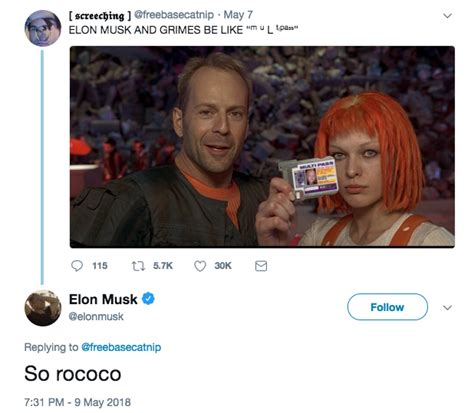474x413 pixels.
Task: Click the envelope direct message icon
Action: point(261,266)
